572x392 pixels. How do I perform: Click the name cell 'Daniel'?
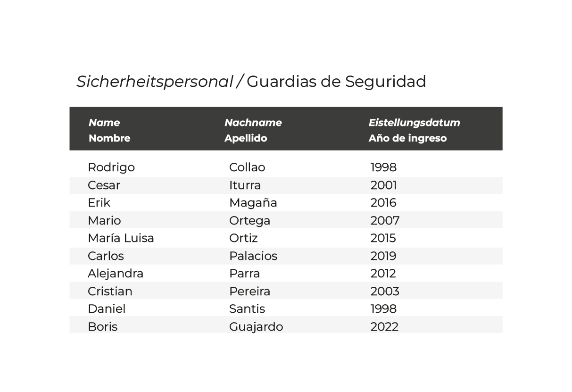click(107, 309)
